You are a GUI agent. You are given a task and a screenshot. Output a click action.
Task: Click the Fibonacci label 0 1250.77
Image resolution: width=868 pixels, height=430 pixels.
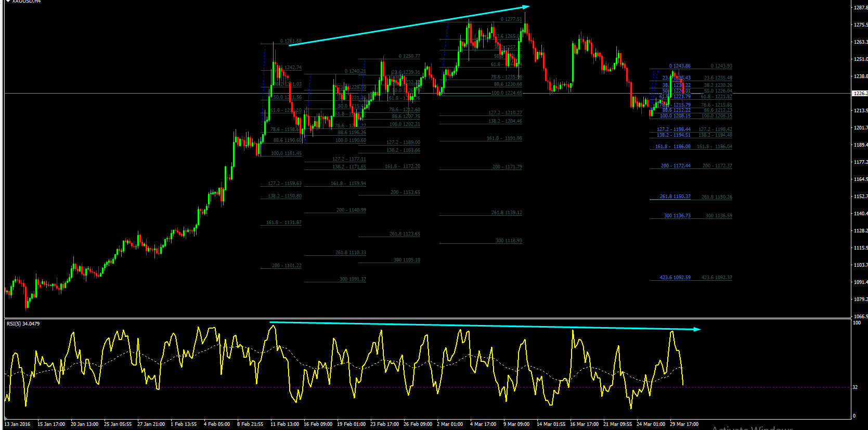409,56
